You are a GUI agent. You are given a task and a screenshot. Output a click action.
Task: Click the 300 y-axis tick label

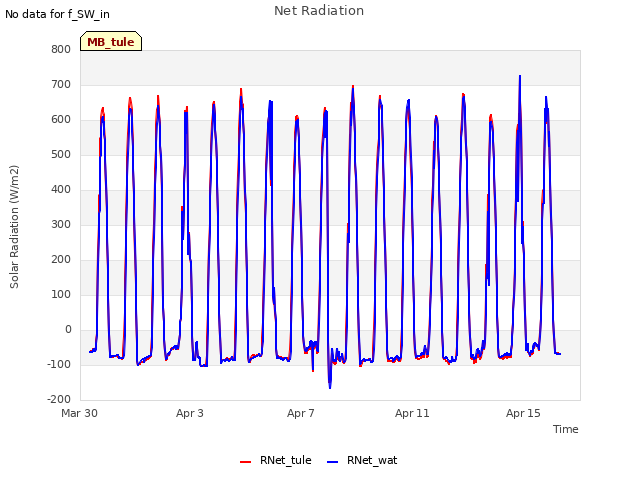[x=61, y=224]
